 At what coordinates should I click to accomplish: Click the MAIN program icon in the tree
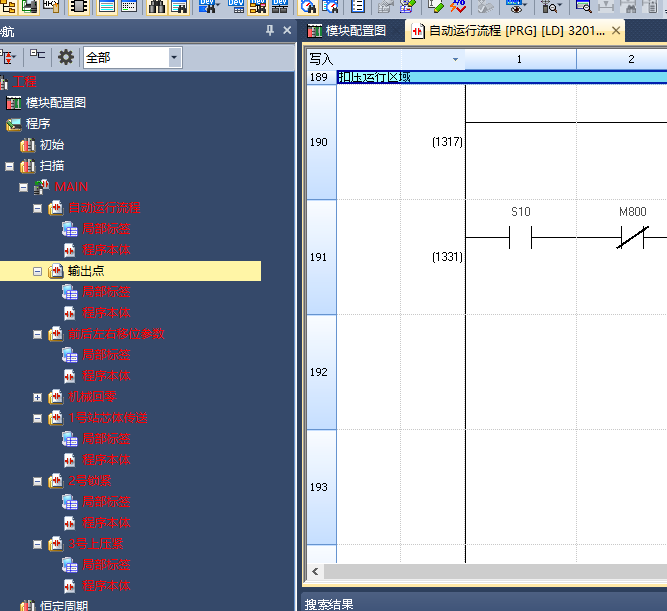[41, 187]
